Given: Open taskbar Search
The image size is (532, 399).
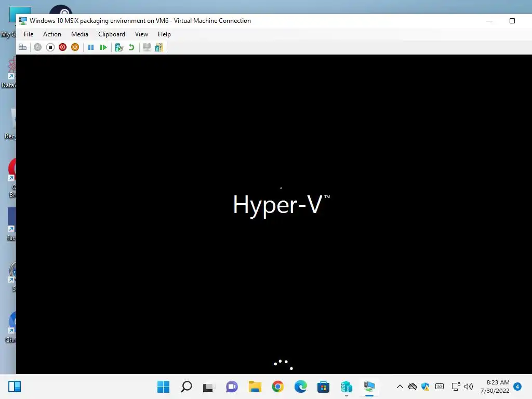Looking at the screenshot, I should click(x=187, y=387).
